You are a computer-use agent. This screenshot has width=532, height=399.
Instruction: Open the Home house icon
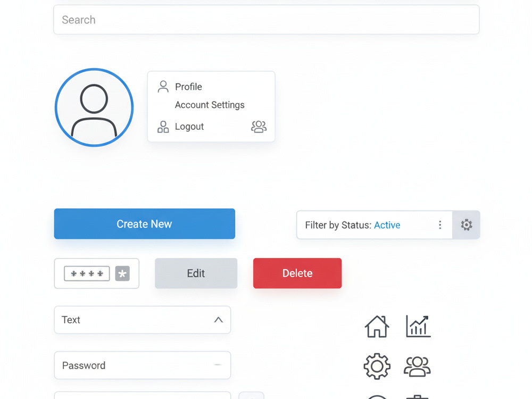tap(377, 327)
